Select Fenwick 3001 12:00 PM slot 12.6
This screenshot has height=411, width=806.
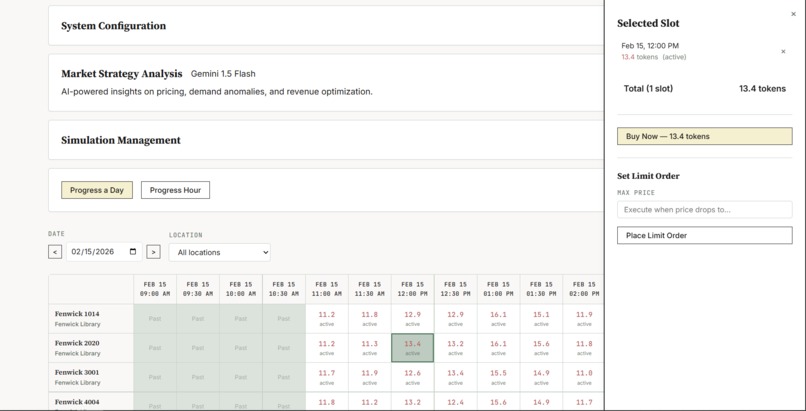(x=412, y=377)
